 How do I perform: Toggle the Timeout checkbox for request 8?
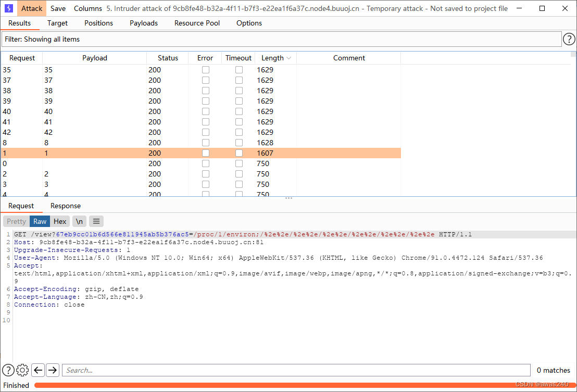tap(239, 142)
